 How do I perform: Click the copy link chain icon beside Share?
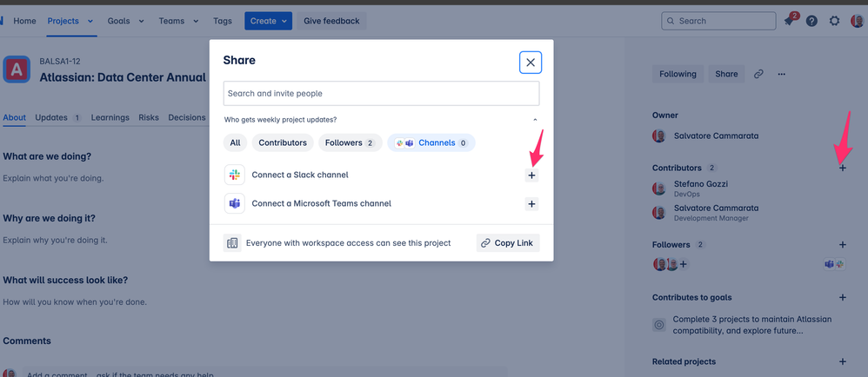point(759,74)
